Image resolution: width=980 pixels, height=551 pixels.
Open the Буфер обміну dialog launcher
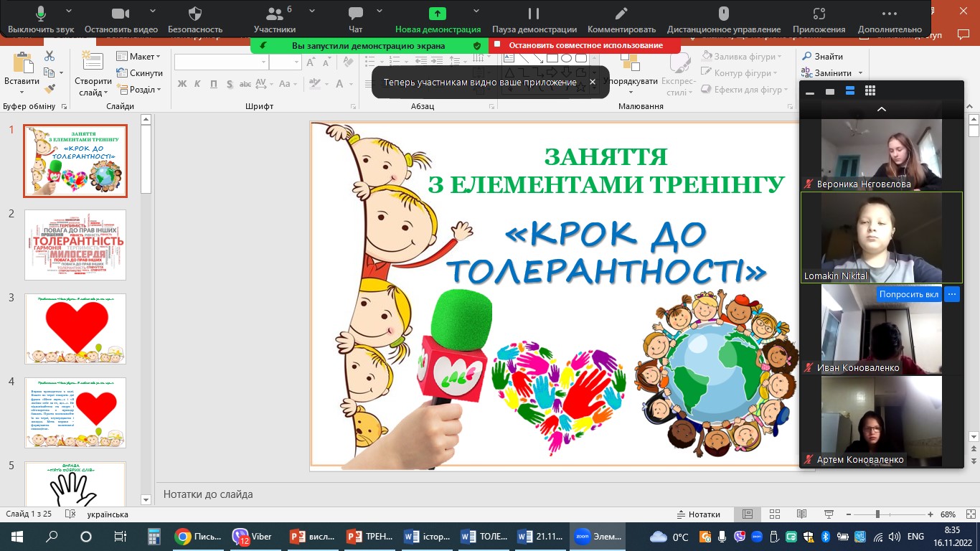tap(65, 106)
